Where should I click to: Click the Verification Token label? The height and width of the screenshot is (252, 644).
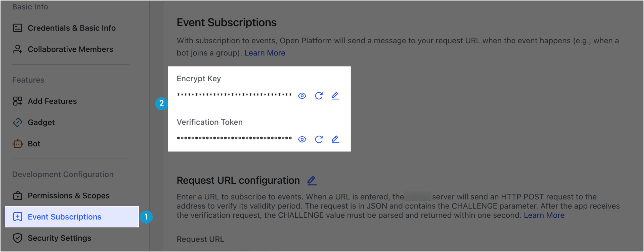pos(210,122)
